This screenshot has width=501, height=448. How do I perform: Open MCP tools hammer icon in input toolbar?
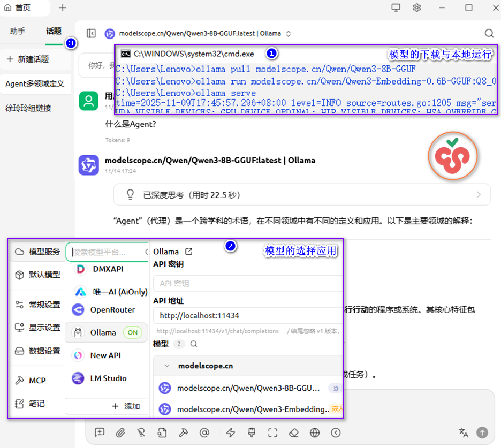point(184,432)
